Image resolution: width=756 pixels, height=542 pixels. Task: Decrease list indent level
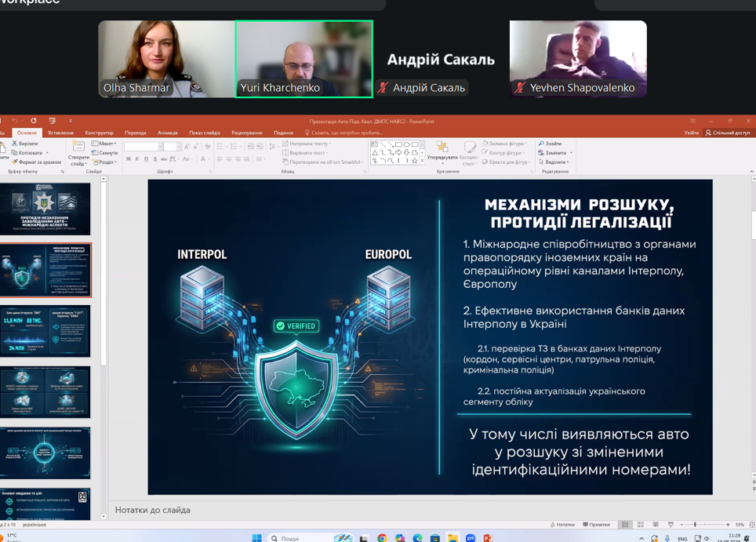pyautogui.click(x=250, y=146)
